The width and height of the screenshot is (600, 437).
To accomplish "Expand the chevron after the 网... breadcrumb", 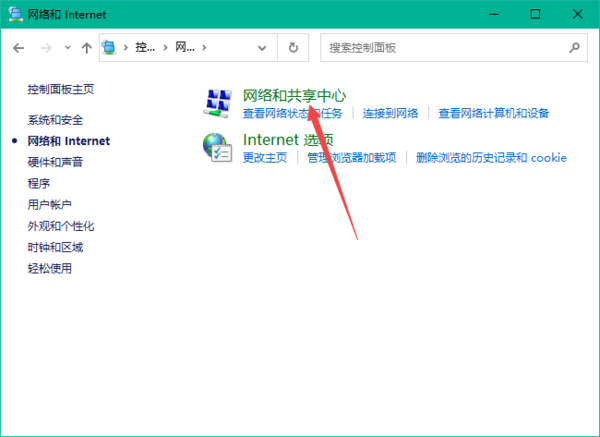I will (x=205, y=47).
